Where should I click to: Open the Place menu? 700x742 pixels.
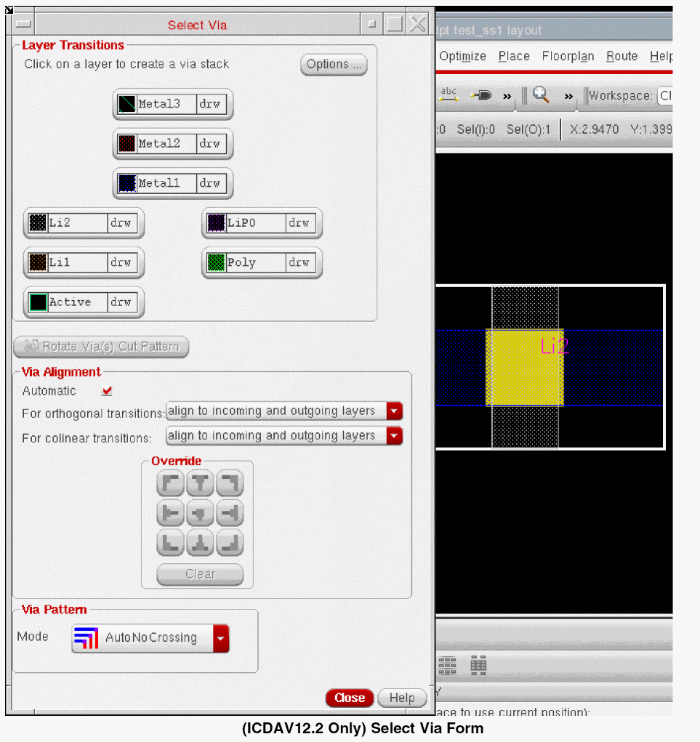pos(514,56)
